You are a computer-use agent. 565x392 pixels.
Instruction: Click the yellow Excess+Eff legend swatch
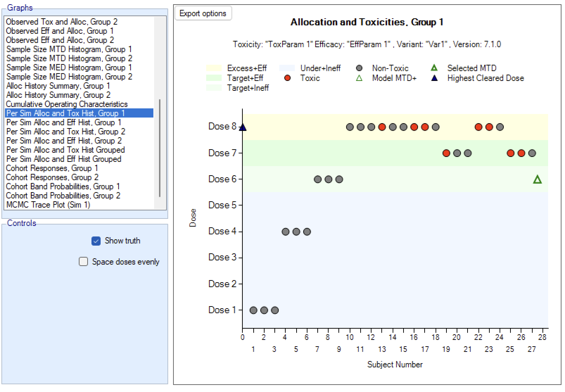tap(214, 68)
